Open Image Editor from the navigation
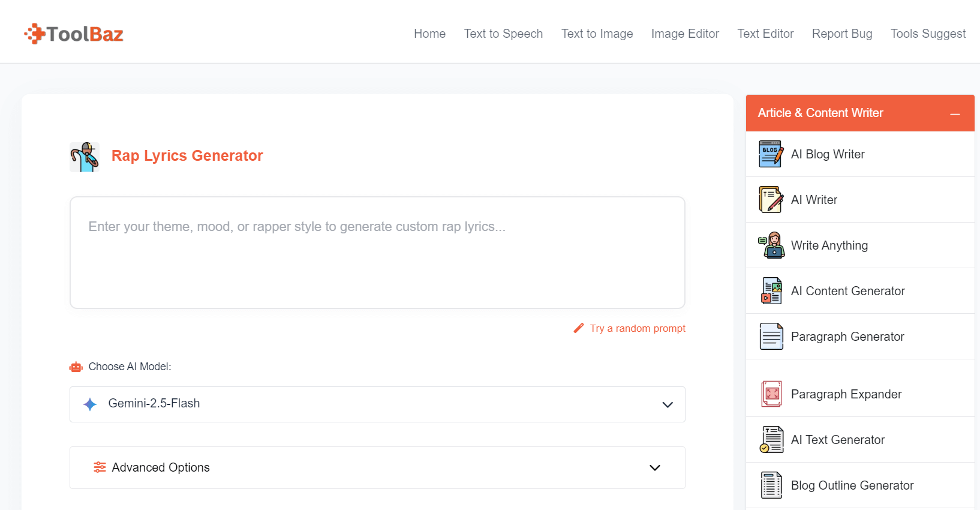Screen dimensions: 980x510 tap(685, 34)
